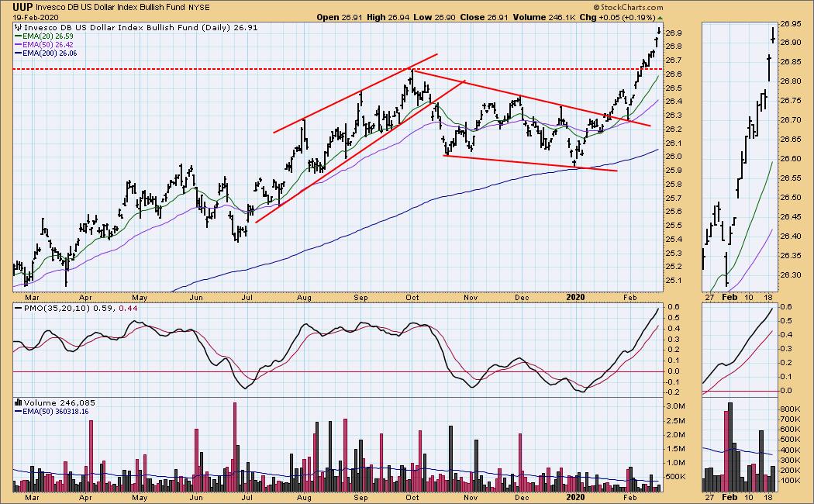The image size is (814, 504).
Task: Click the 2020 label under the price panel
Action: 576,298
